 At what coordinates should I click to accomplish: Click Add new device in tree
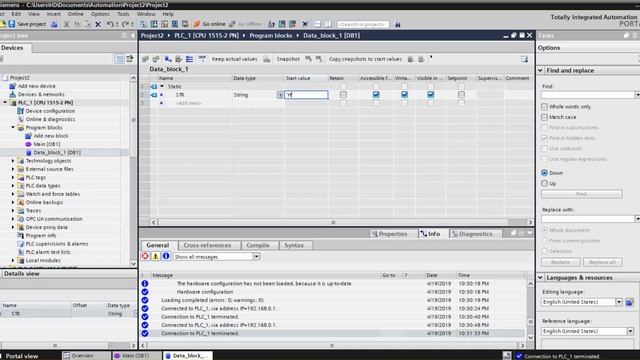click(37, 86)
